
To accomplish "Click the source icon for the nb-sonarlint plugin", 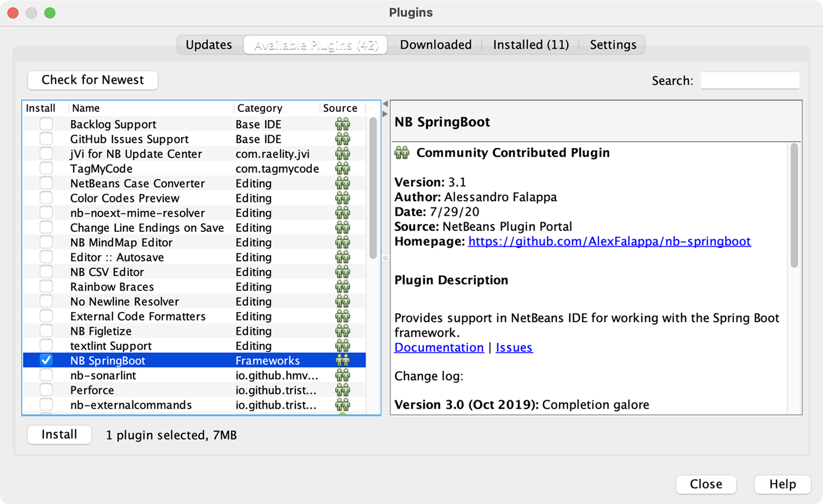I will click(x=342, y=375).
